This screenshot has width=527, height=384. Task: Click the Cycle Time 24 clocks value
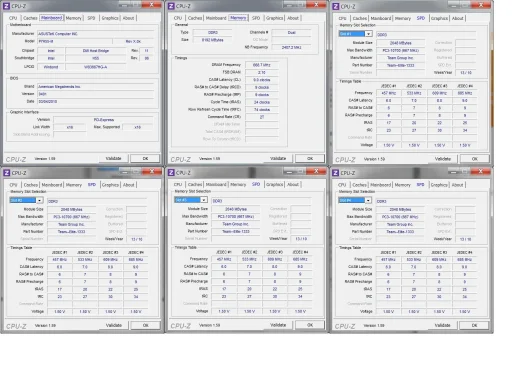coord(262,102)
